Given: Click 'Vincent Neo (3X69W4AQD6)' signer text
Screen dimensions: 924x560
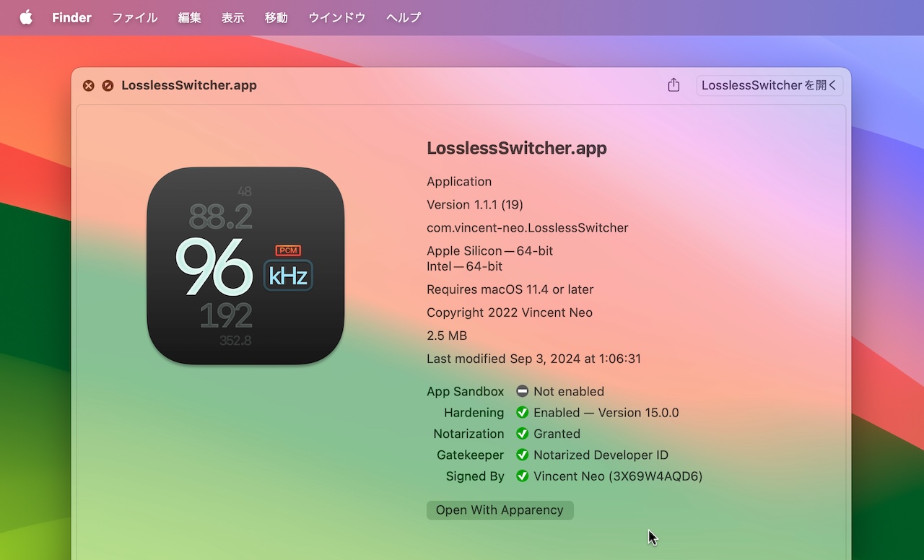Looking at the screenshot, I should click(618, 476).
